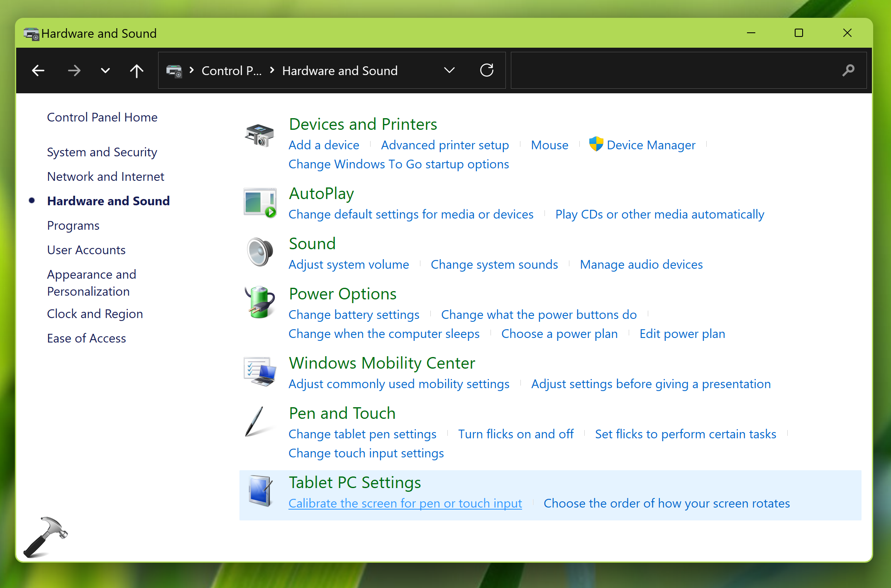Switch to Programs category in sidebar
The width and height of the screenshot is (891, 588).
(73, 226)
